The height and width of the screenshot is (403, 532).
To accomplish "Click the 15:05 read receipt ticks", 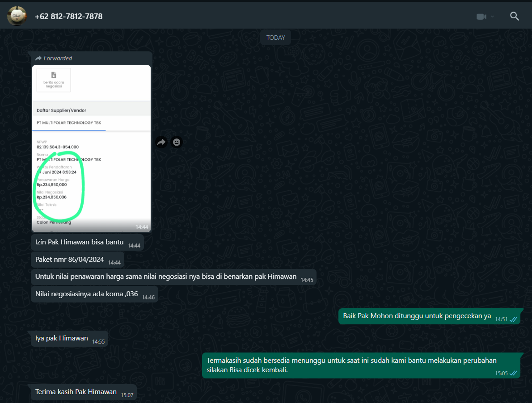I will 513,373.
